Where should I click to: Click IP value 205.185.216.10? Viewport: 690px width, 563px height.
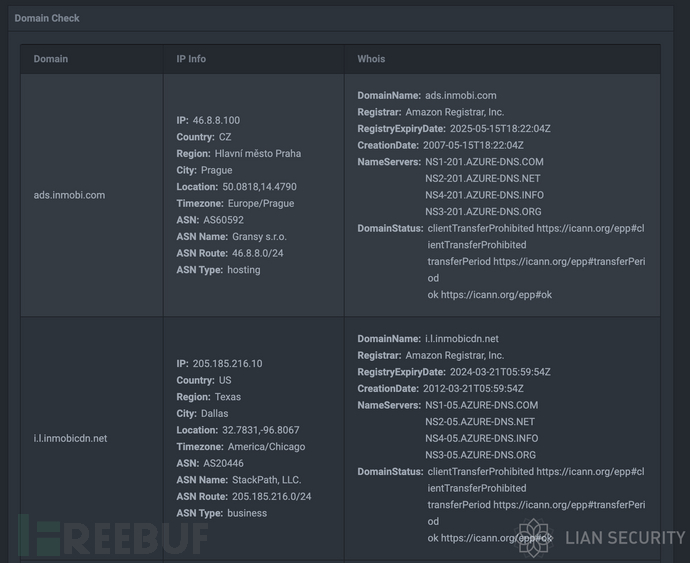pyautogui.click(x=227, y=364)
